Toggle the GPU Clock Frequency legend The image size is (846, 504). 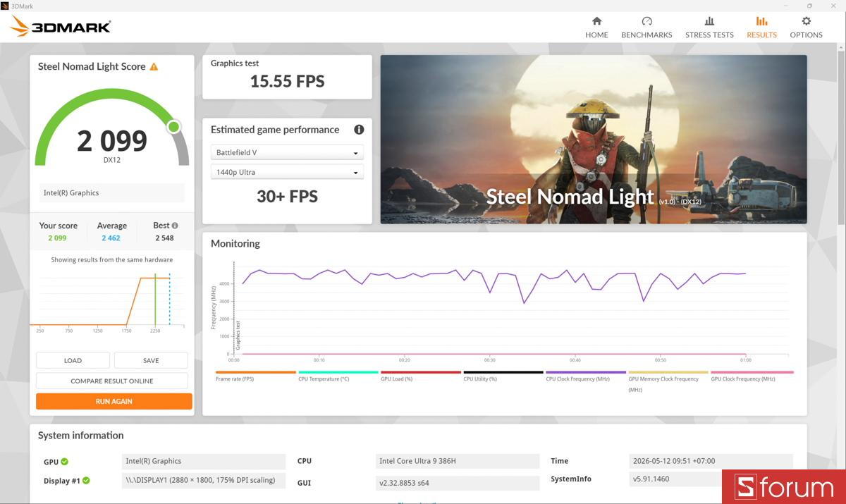coord(752,376)
